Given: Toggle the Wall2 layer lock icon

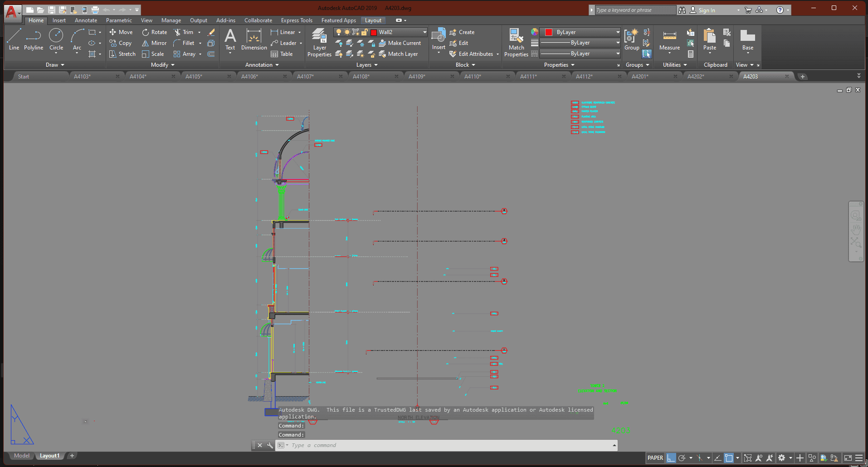Looking at the screenshot, I should pyautogui.click(x=364, y=32).
